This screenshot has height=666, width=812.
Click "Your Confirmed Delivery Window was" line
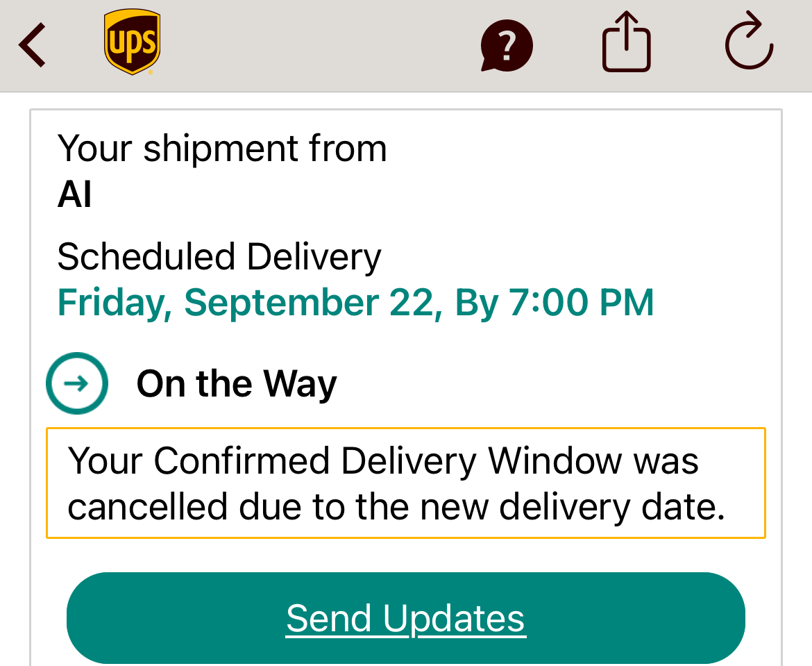pyautogui.click(x=383, y=460)
